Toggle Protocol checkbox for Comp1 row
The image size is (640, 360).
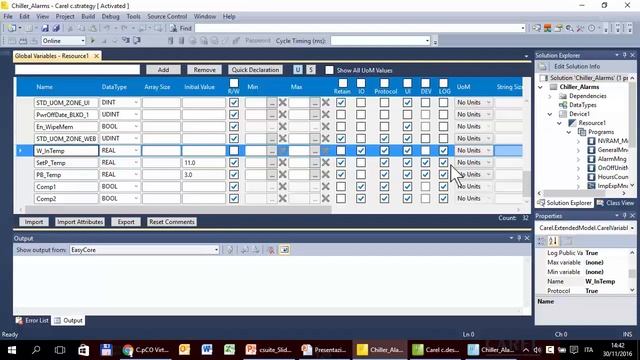coord(384,187)
